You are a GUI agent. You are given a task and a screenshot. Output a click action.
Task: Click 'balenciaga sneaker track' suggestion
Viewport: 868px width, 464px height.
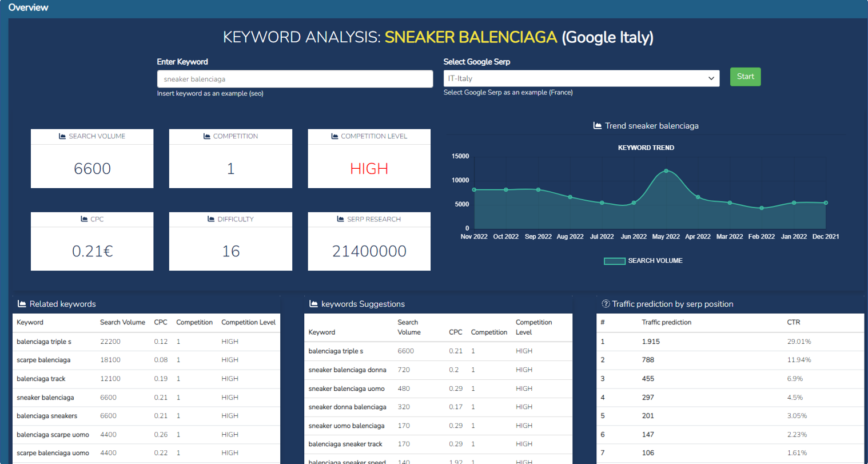[345, 444]
